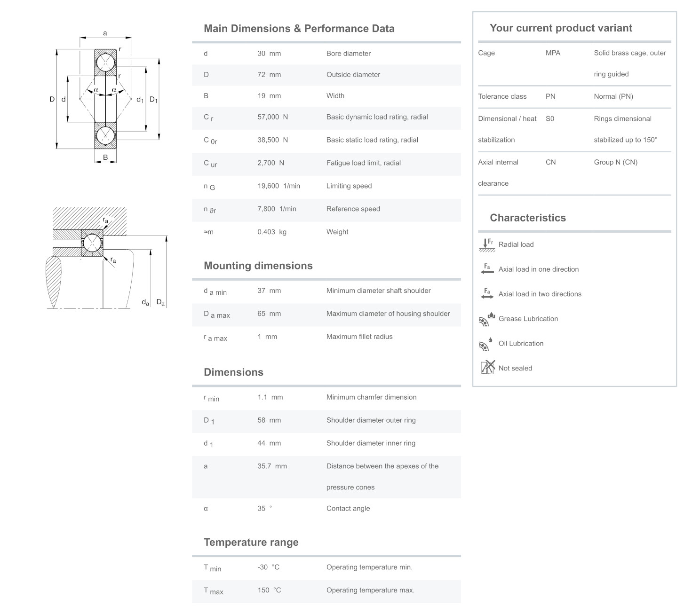Click the Radial load icon

tap(487, 244)
